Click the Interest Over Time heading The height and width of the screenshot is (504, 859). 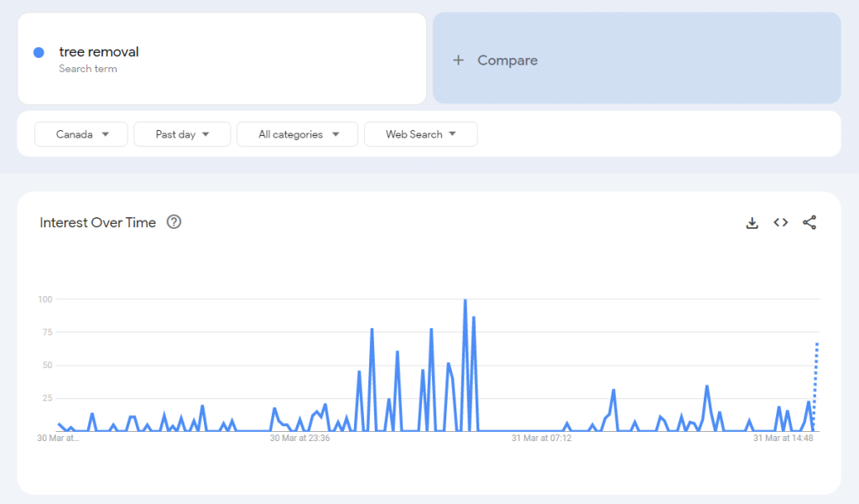click(98, 222)
